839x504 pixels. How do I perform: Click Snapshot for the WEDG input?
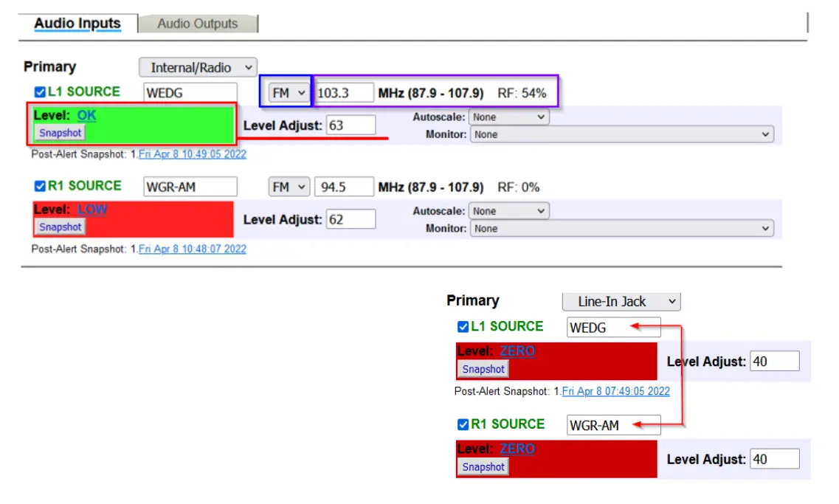[x=59, y=133]
